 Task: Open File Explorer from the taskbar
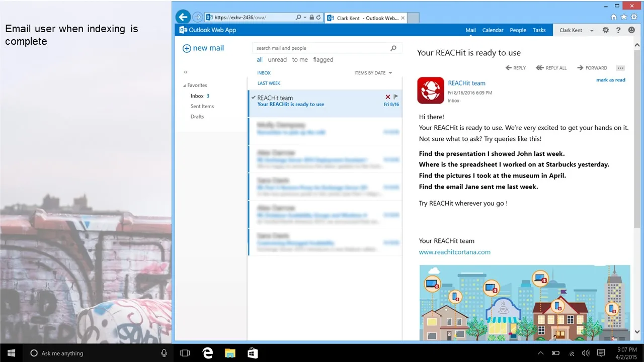230,353
